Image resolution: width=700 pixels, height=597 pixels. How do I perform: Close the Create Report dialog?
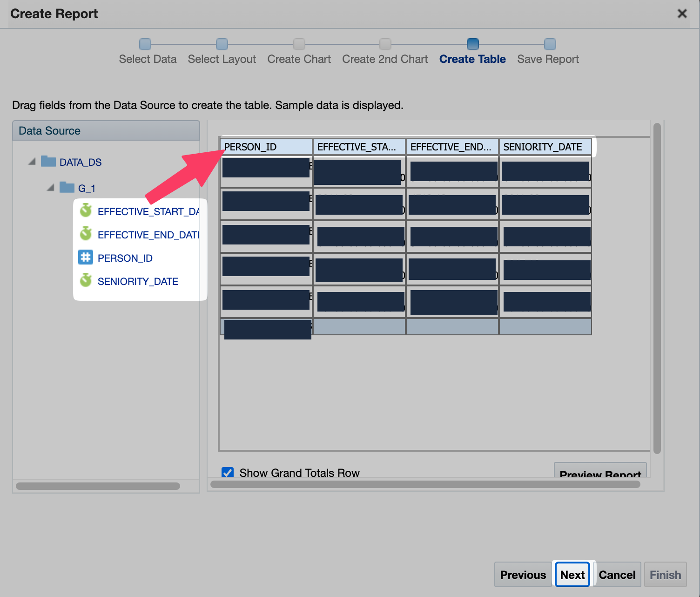click(682, 14)
